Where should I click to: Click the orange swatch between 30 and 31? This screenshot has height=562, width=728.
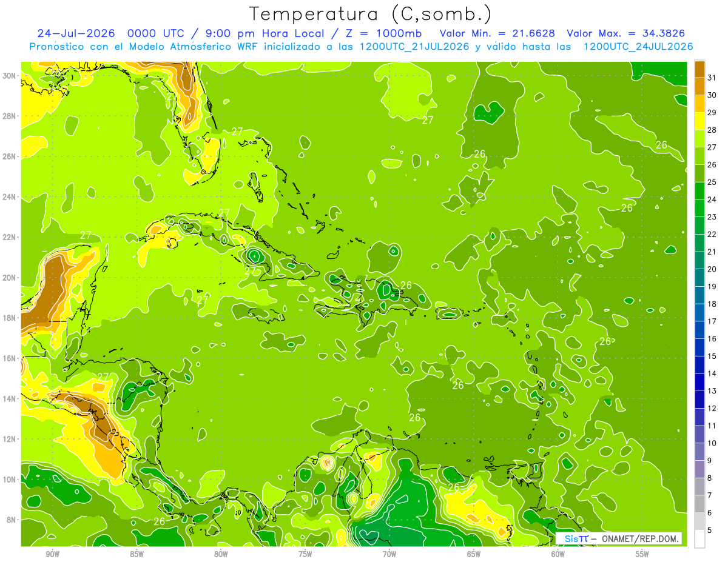coord(699,86)
